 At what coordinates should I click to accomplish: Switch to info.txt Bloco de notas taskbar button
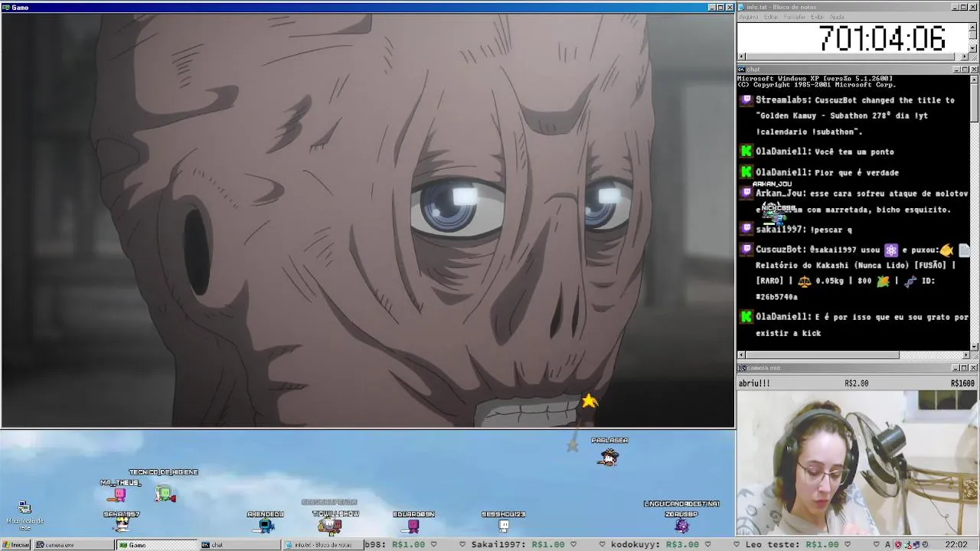pyautogui.click(x=323, y=545)
